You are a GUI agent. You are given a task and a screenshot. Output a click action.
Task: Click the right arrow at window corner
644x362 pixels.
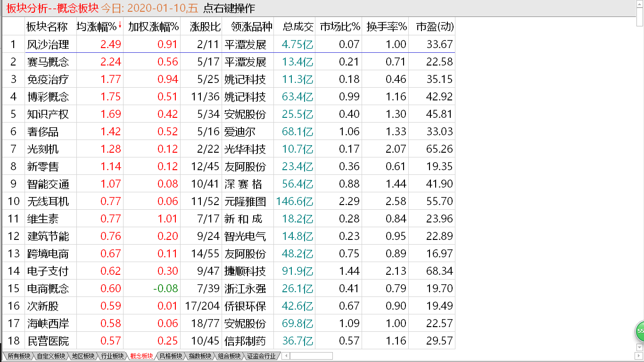(640, 356)
